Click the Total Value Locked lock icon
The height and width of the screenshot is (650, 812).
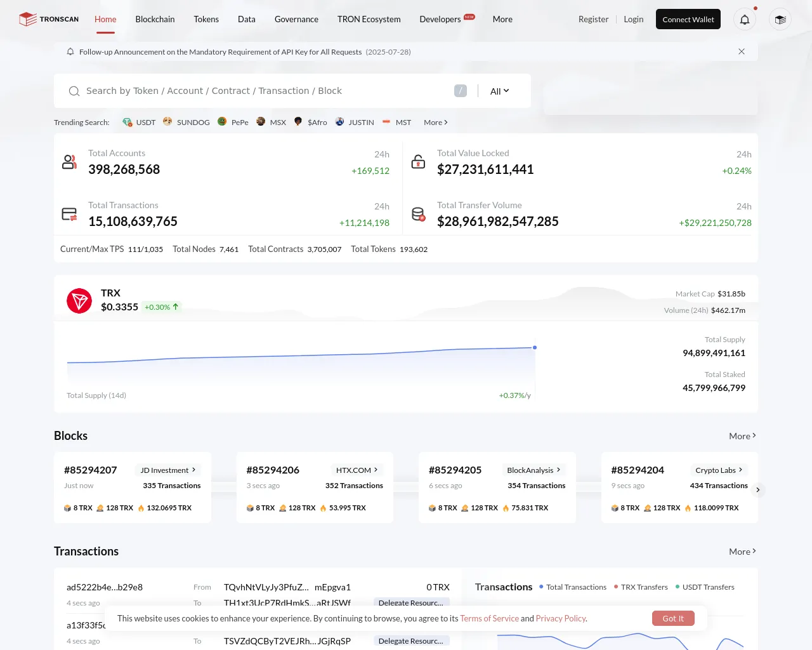(418, 161)
